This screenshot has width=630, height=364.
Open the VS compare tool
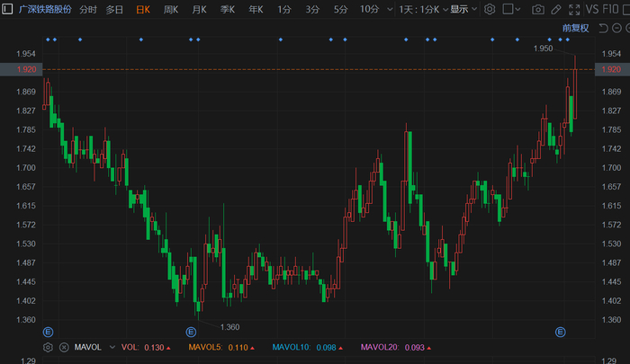pos(593,9)
